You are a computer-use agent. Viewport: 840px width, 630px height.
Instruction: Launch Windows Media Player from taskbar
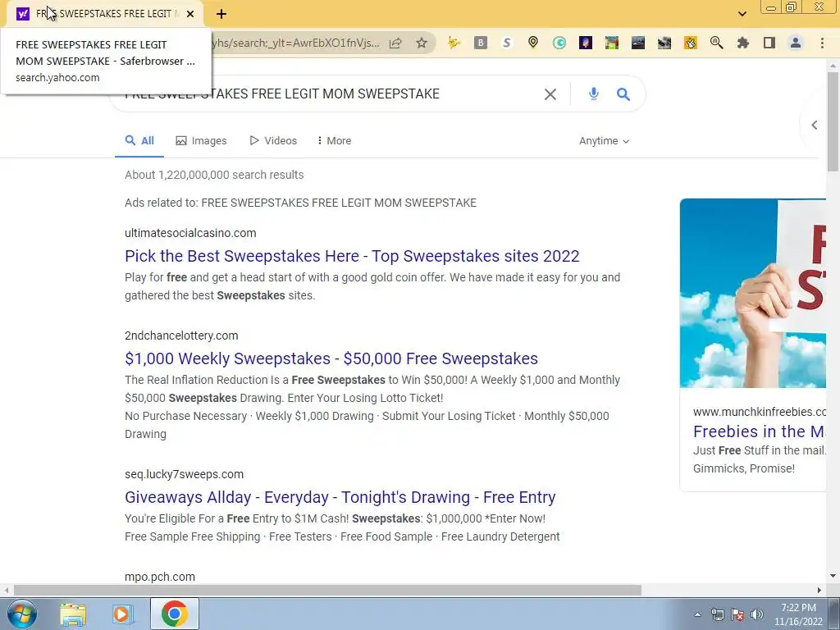122,614
